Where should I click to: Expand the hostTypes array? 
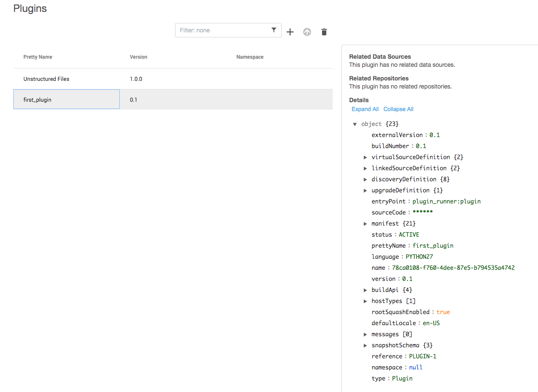(365, 301)
